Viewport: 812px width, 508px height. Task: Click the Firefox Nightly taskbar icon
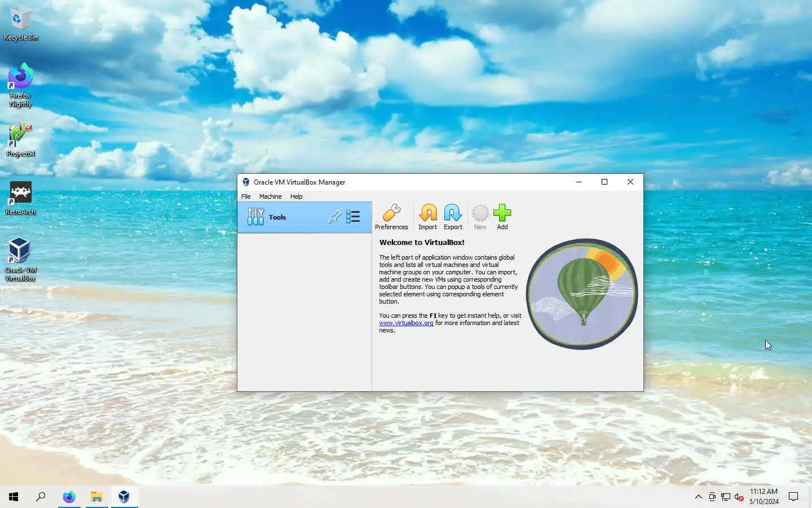tap(69, 497)
